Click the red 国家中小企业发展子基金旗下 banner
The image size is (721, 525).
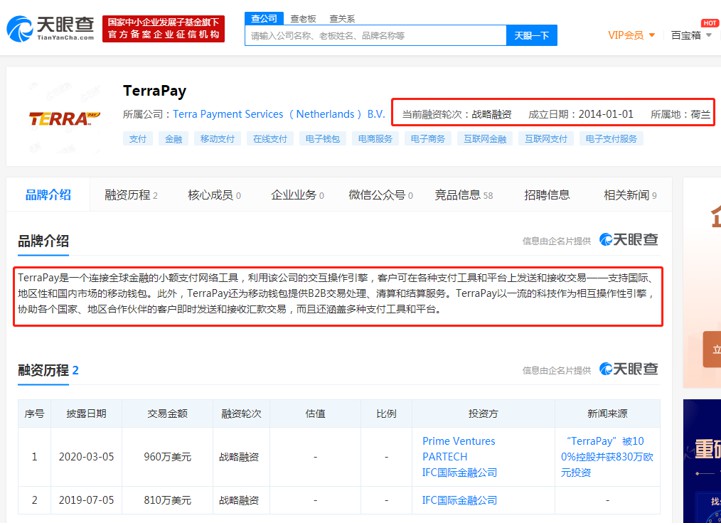[163, 29]
